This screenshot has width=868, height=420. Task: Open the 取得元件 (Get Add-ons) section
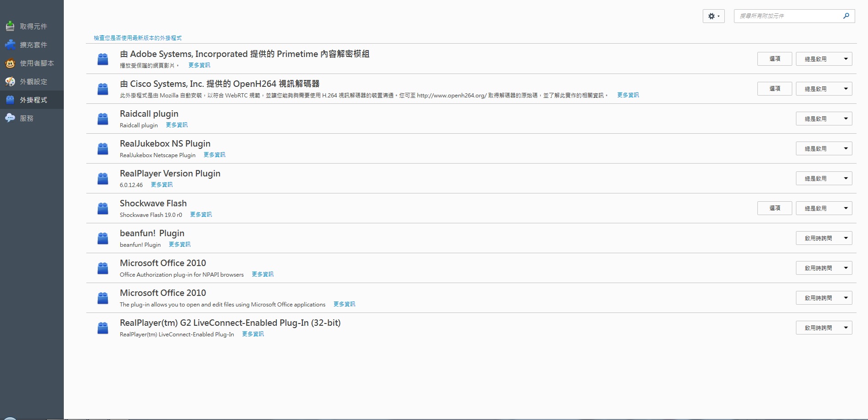click(x=32, y=26)
